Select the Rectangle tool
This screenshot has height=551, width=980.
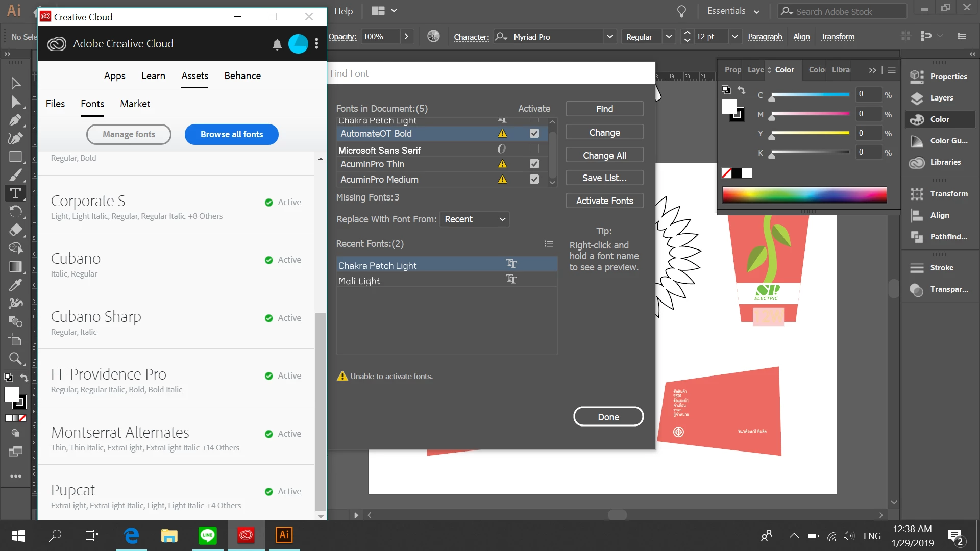click(x=15, y=157)
